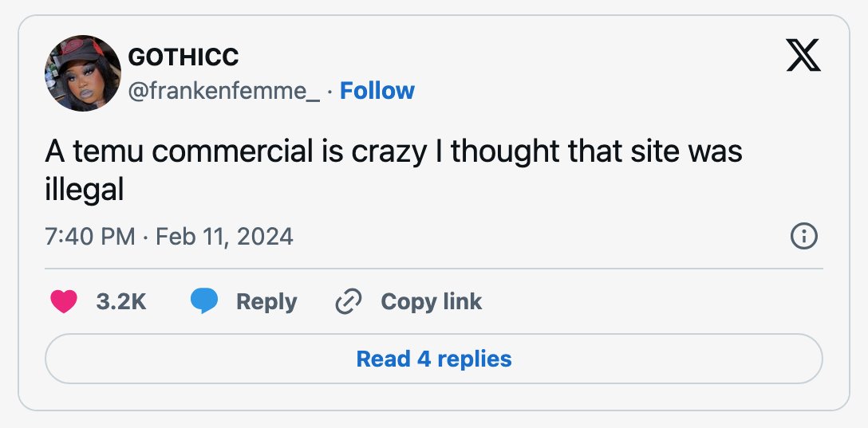
Task: Open the circled info icon
Action: 804,237
